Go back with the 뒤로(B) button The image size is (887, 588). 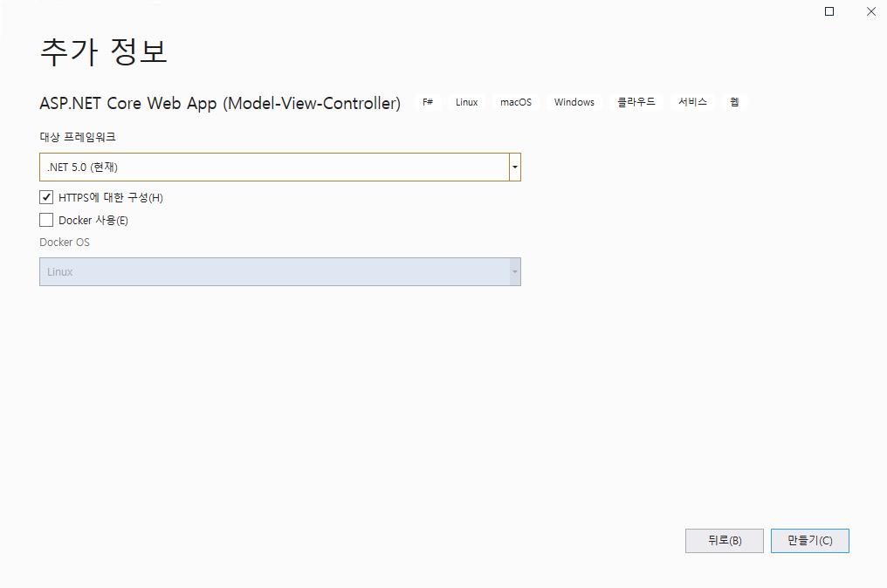pos(724,540)
